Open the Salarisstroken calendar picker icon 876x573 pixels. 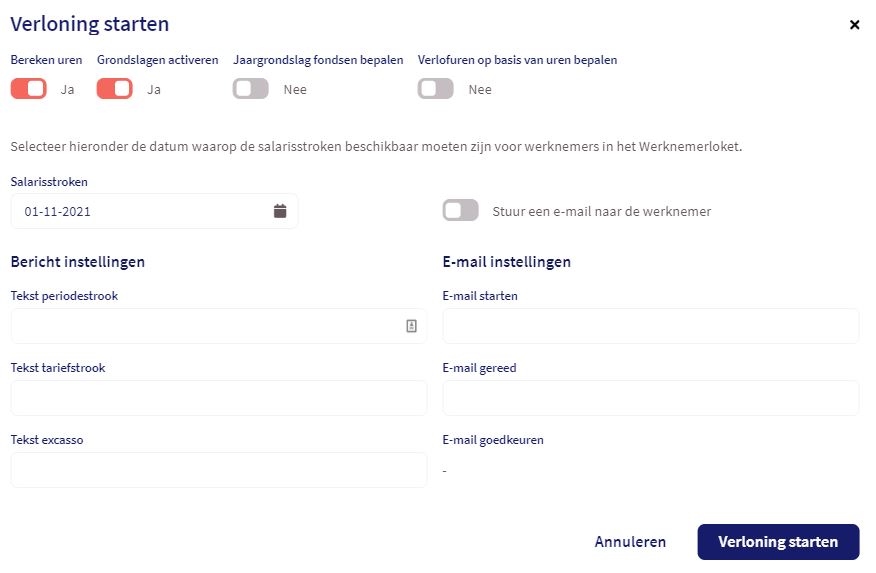pyautogui.click(x=280, y=211)
